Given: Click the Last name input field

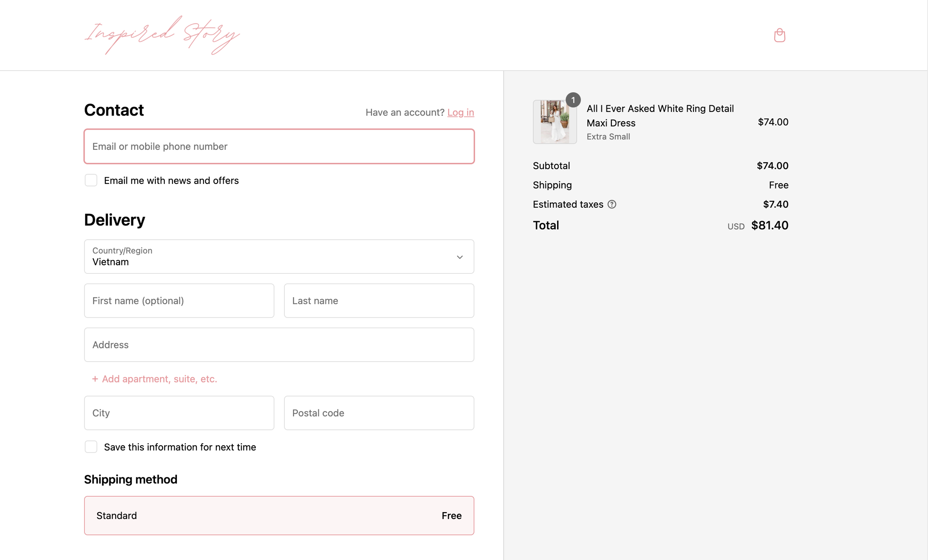Looking at the screenshot, I should coord(379,301).
